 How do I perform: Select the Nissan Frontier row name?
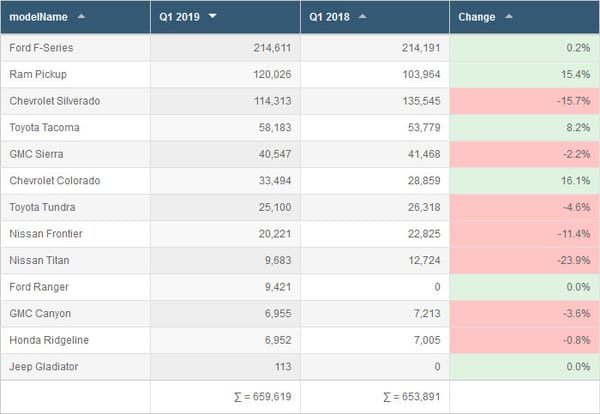(46, 234)
